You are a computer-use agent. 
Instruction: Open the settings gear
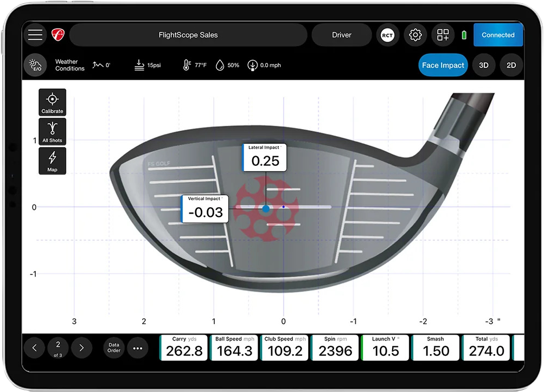415,35
